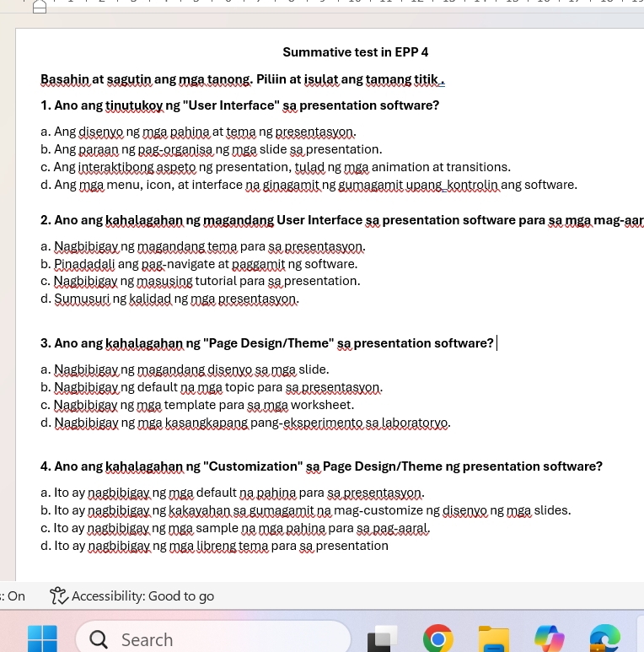644x652 pixels.
Task: Open Accessibility: Good to go checker
Action: 131,595
